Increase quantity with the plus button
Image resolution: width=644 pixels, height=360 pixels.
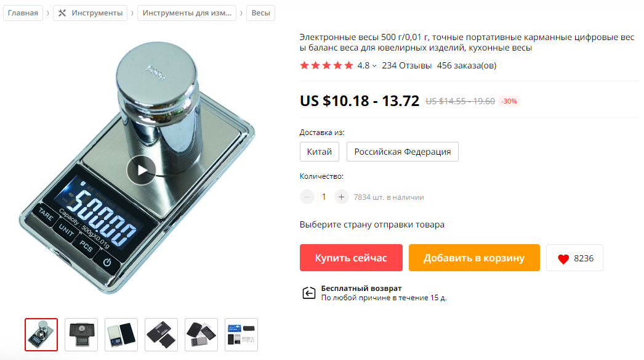341,197
